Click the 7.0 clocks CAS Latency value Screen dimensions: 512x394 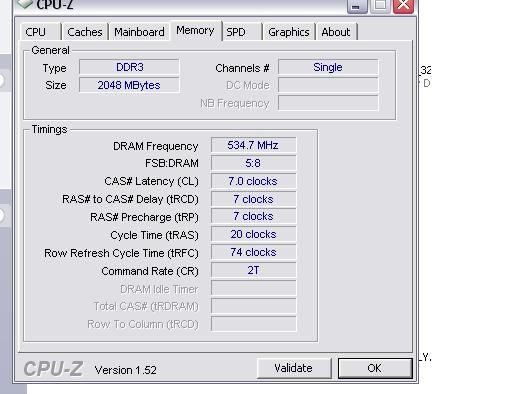pyautogui.click(x=253, y=181)
